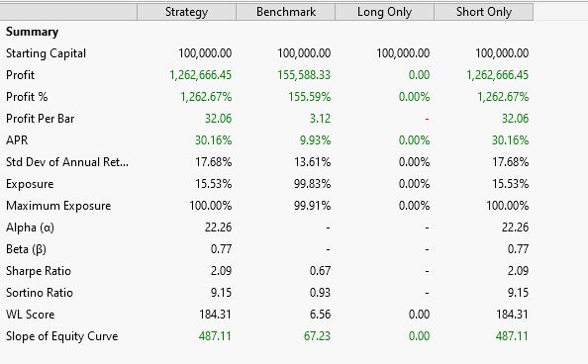Click the Strategy APR value 30.16%
This screenshot has height=364, width=588.
click(x=213, y=140)
